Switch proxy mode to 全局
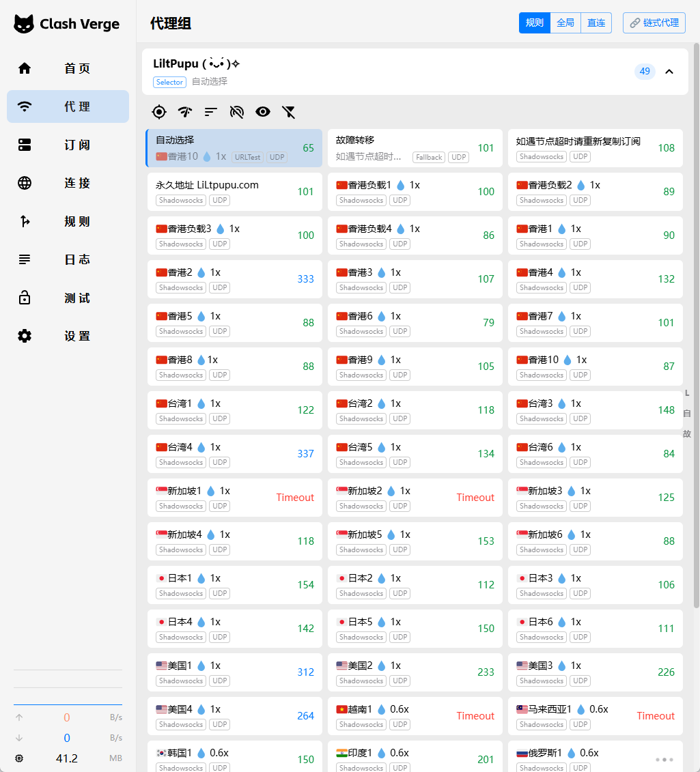The image size is (700, 772). [565, 23]
